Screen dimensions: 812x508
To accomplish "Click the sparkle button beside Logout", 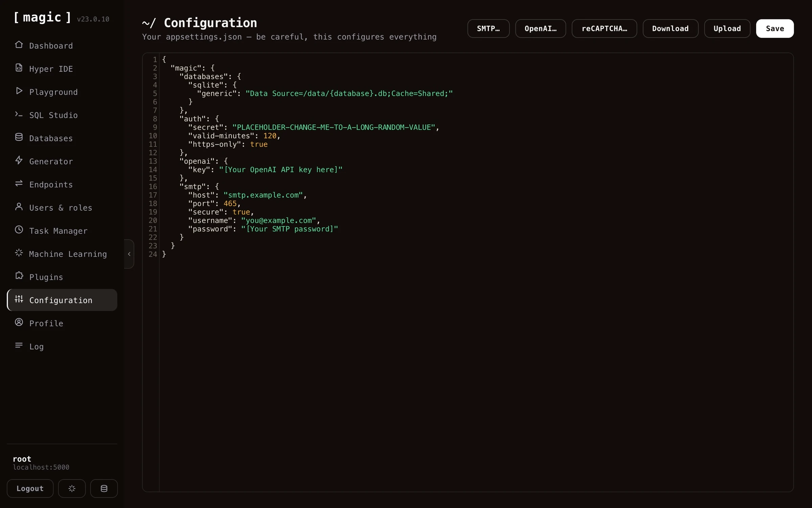I will (x=72, y=488).
